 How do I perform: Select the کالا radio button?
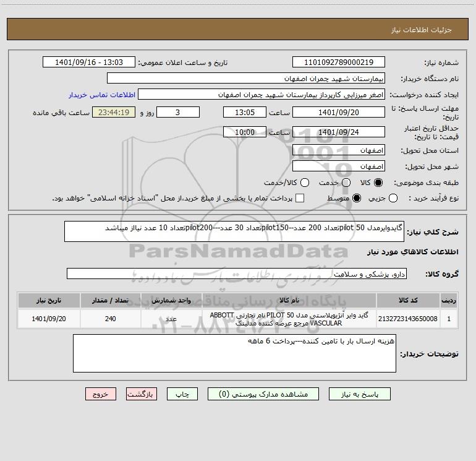tap(378, 183)
